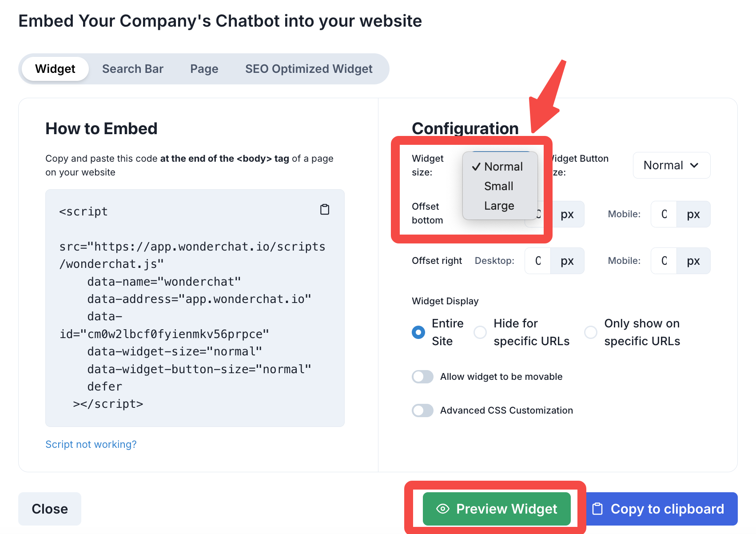Select Hide for specific URLs option
The image size is (756, 534).
pos(480,332)
